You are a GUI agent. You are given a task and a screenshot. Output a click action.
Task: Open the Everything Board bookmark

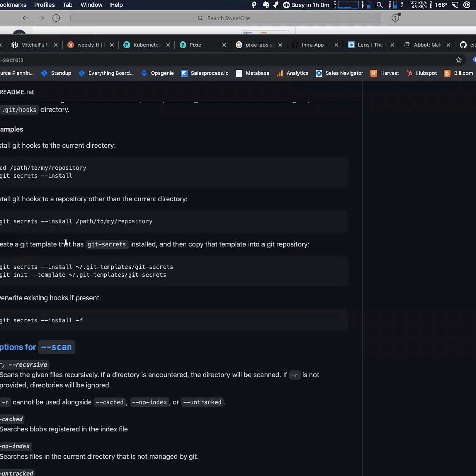point(106,73)
